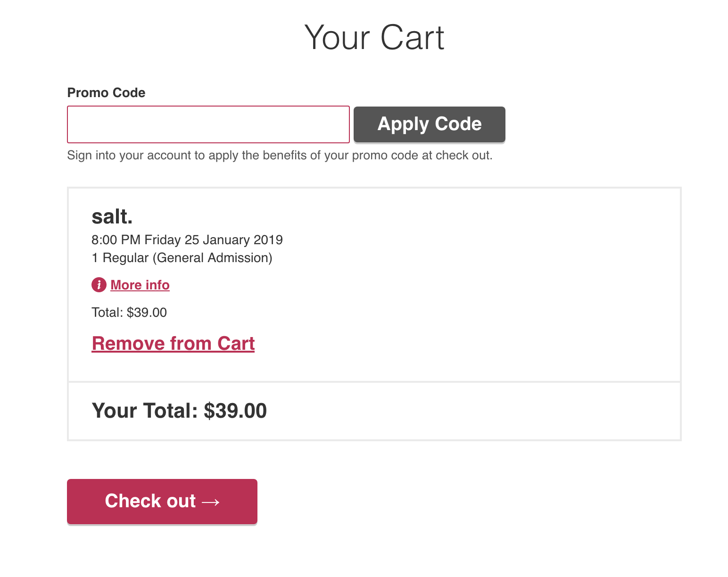This screenshot has height=577, width=728.
Task: Click the arrow on the Check out button
Action: 211,502
